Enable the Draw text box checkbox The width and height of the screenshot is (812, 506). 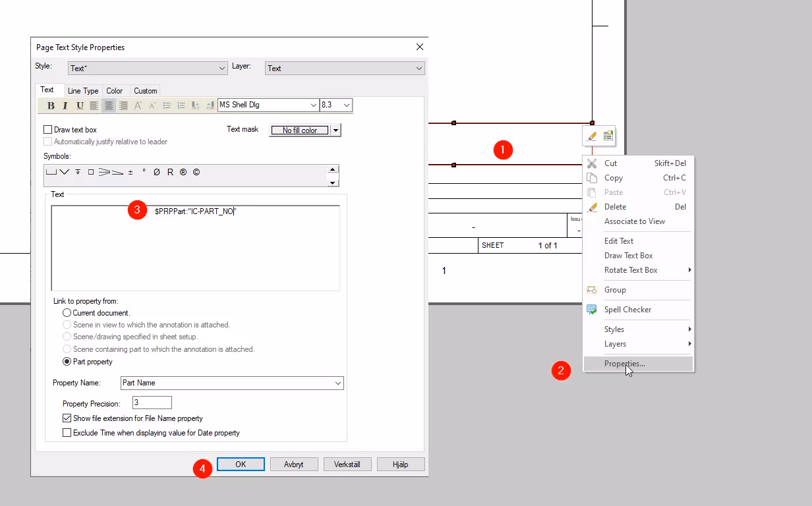click(48, 129)
